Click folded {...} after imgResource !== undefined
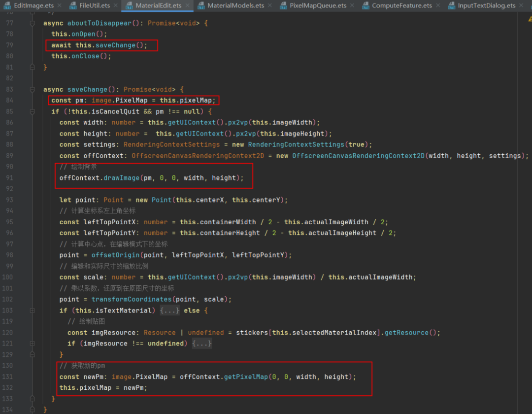The image size is (532, 414). (201, 344)
